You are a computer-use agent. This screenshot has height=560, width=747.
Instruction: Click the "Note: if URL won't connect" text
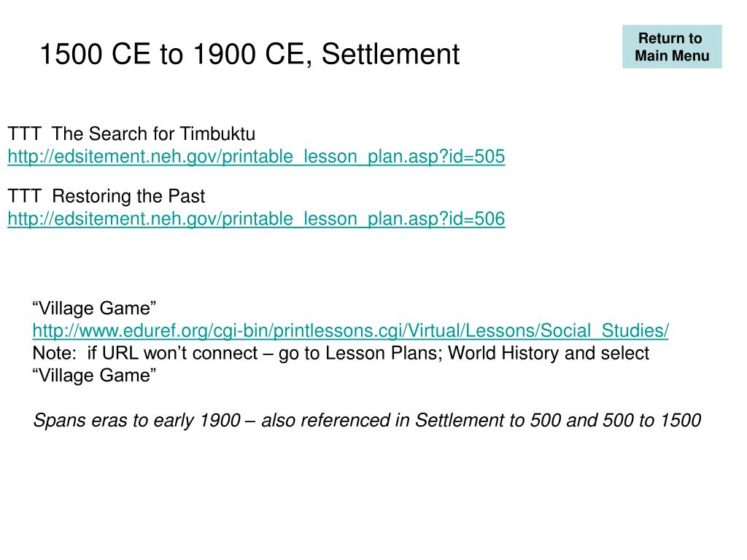click(x=145, y=353)
